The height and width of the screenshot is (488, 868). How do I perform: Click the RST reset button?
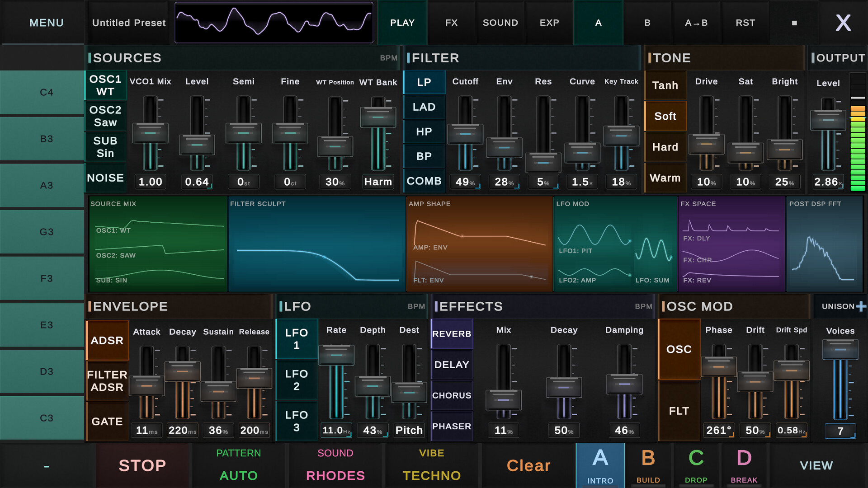pyautogui.click(x=745, y=23)
